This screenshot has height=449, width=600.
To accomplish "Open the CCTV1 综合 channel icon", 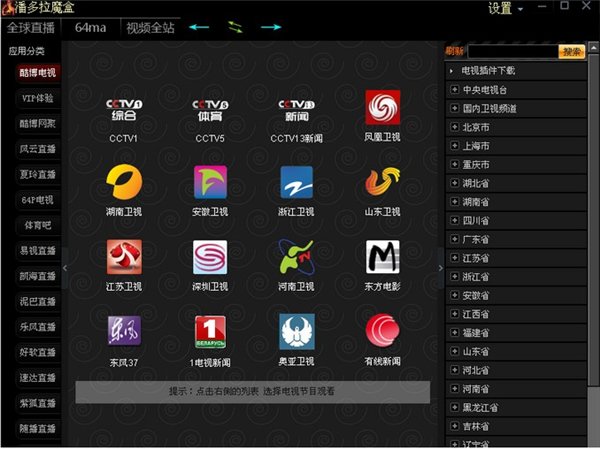I will click(x=124, y=110).
